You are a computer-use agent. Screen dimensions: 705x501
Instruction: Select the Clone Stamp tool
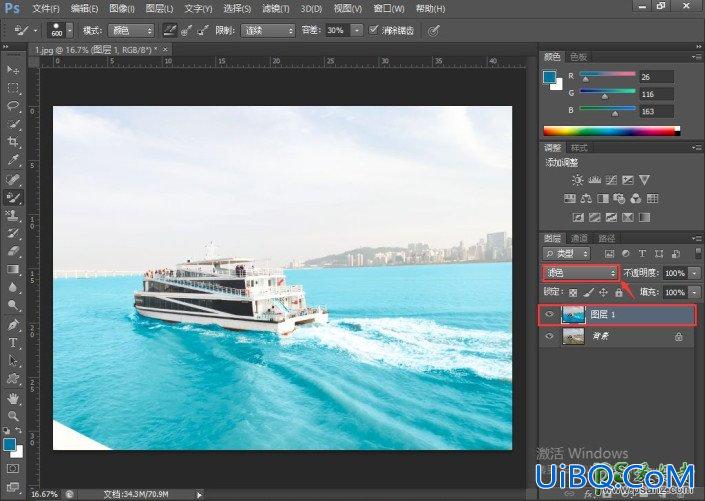coord(13,215)
